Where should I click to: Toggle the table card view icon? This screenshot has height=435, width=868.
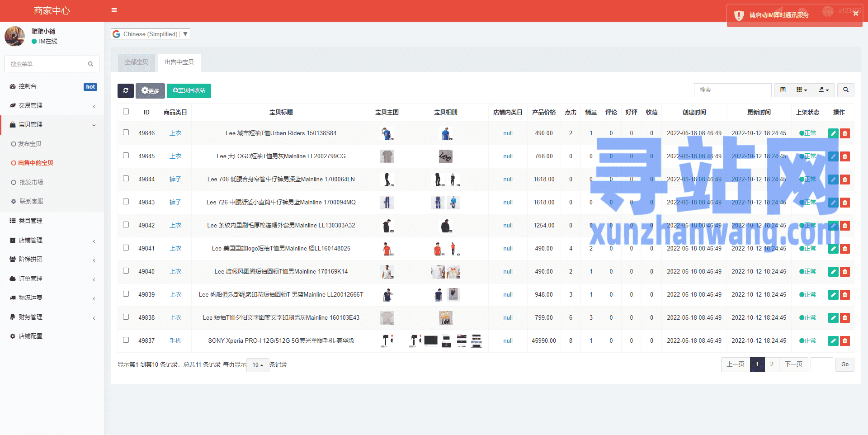click(x=783, y=90)
